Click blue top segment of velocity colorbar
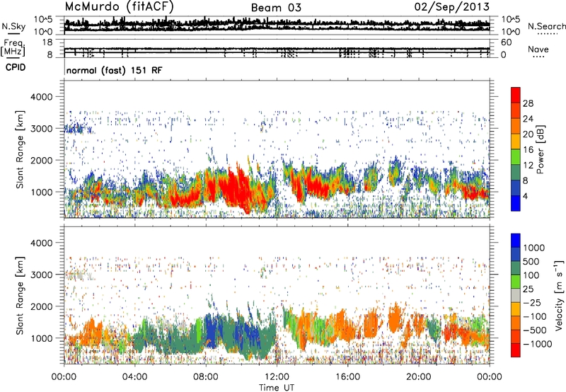566x392 pixels. [516, 241]
